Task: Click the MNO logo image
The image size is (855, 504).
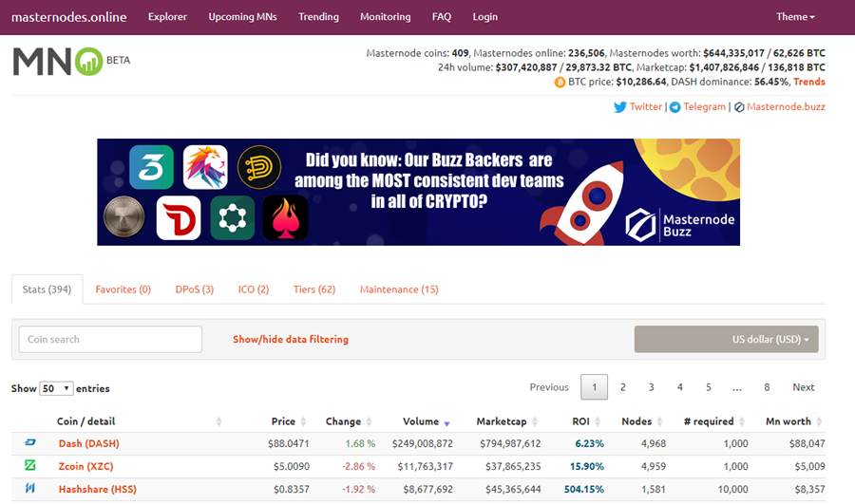Action: click(58, 61)
